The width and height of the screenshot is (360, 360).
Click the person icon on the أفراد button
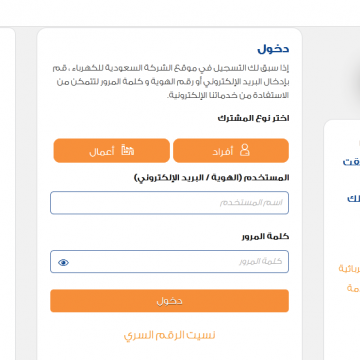click(x=245, y=150)
